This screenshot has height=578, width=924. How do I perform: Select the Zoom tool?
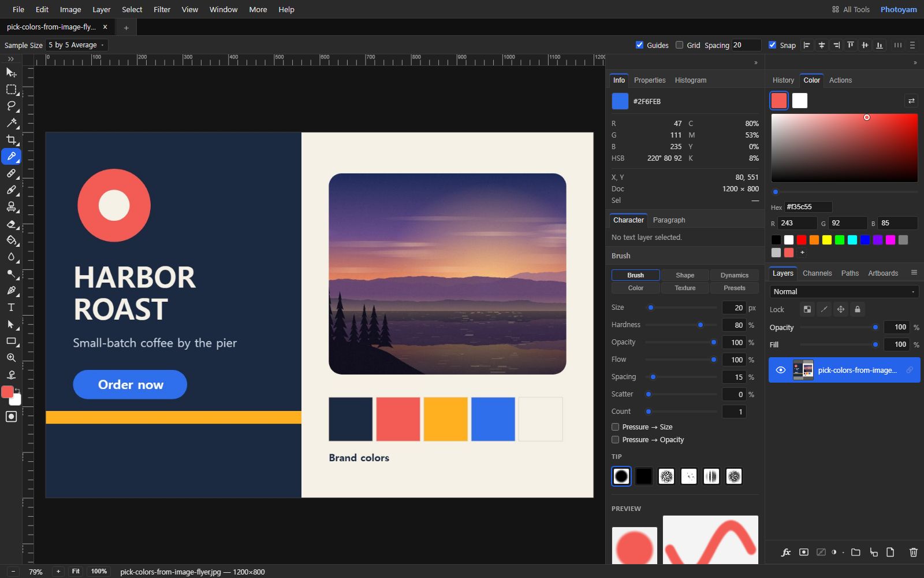11,358
